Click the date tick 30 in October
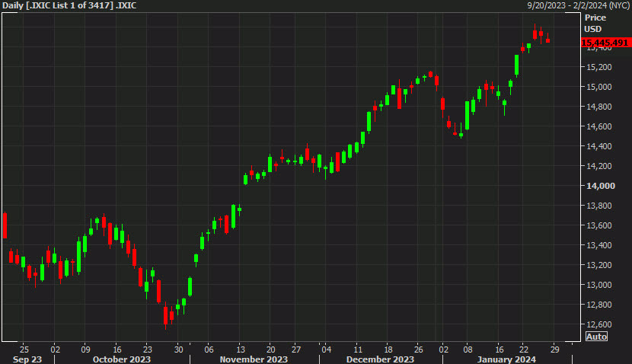The image size is (632, 364). tap(178, 350)
